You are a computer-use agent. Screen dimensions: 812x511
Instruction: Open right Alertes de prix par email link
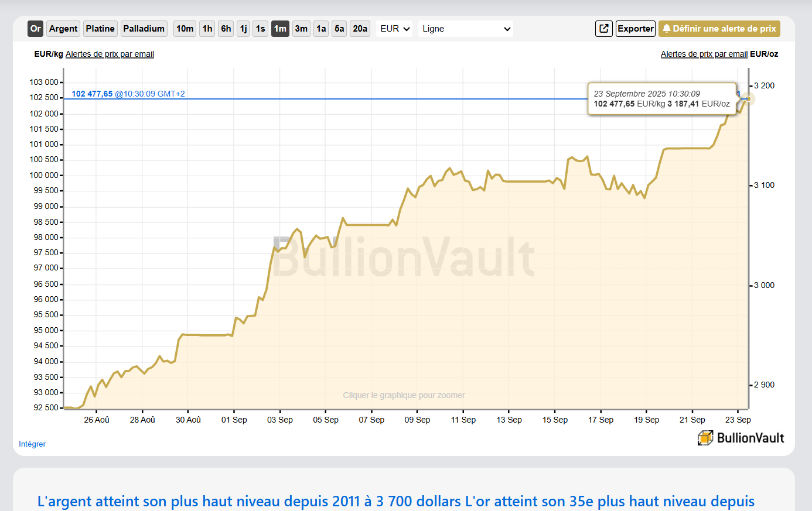point(704,54)
